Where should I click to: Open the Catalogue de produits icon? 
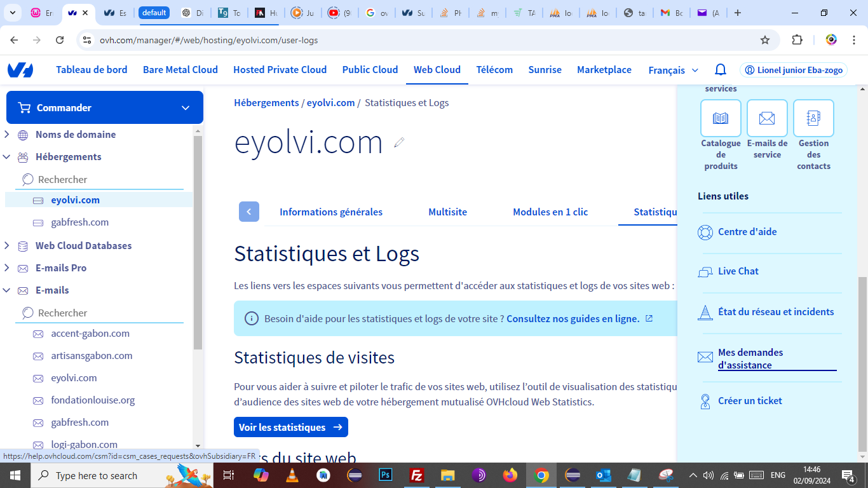click(721, 118)
